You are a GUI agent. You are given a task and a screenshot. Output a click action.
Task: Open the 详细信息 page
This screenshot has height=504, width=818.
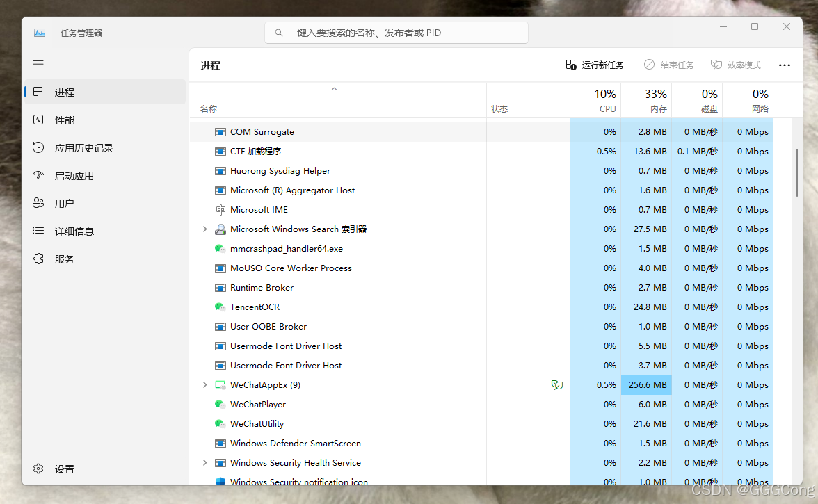pos(105,231)
